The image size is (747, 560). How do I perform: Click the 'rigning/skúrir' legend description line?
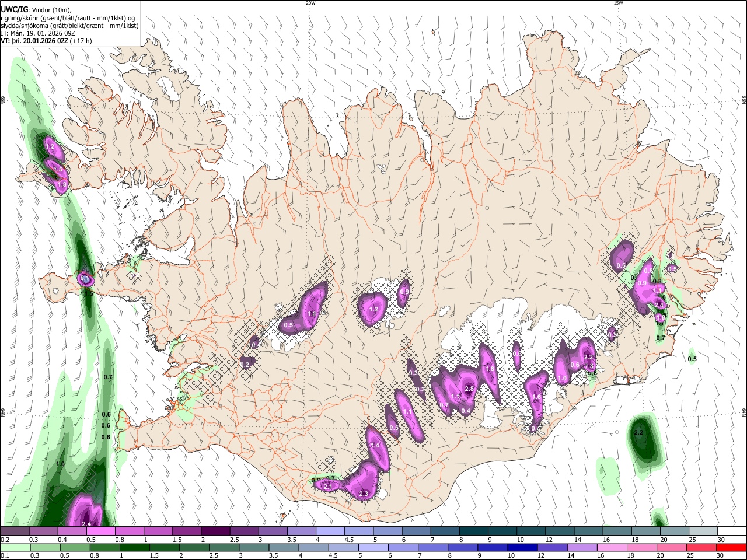tap(68, 18)
